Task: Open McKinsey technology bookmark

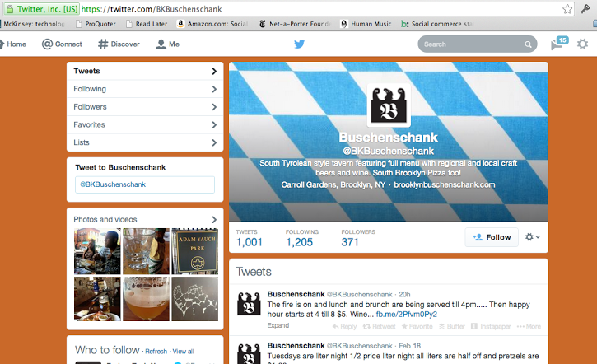Action: pyautogui.click(x=33, y=24)
